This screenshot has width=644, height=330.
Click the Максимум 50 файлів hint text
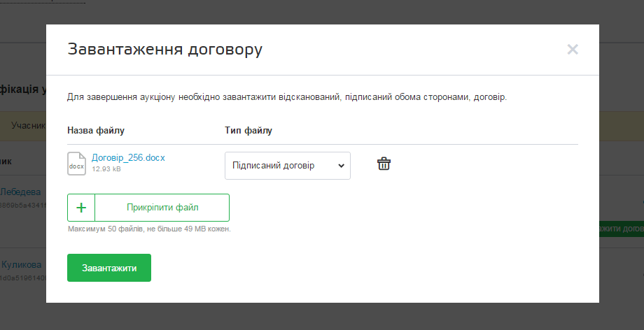coord(149,229)
